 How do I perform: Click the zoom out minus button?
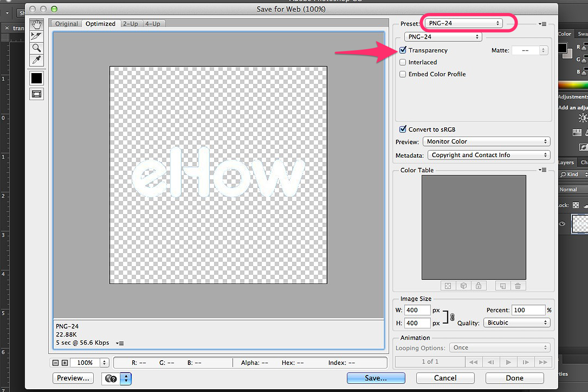(56, 363)
